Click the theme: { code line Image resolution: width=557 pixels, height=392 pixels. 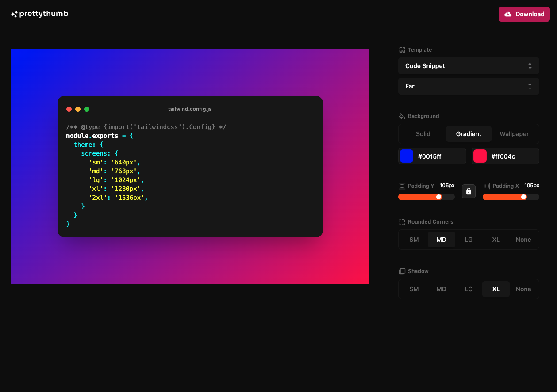coord(88,145)
